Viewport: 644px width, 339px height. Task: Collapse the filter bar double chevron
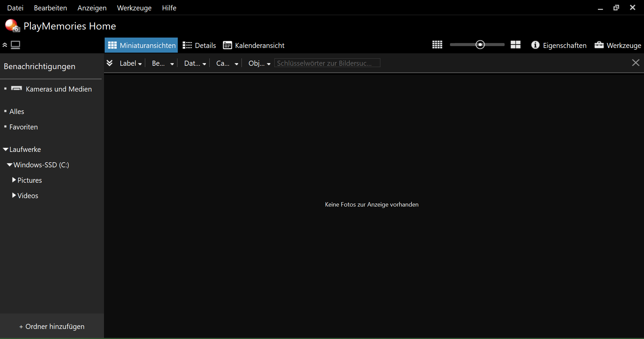point(110,63)
